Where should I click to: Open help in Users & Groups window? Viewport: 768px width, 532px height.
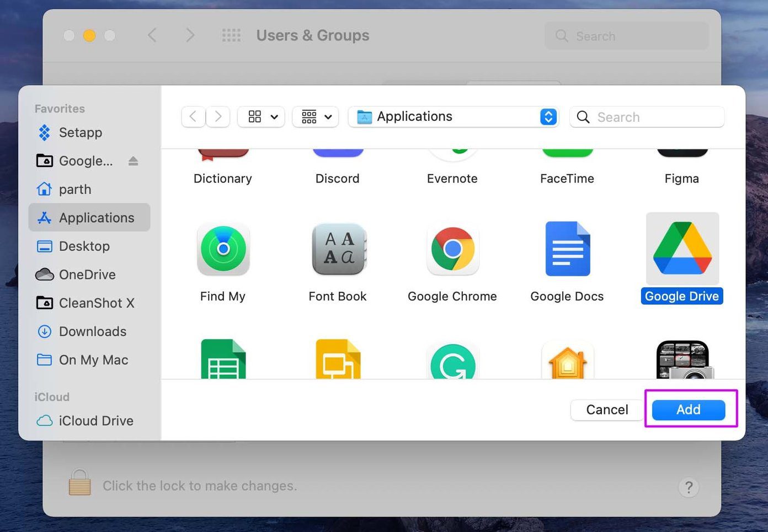tap(689, 487)
